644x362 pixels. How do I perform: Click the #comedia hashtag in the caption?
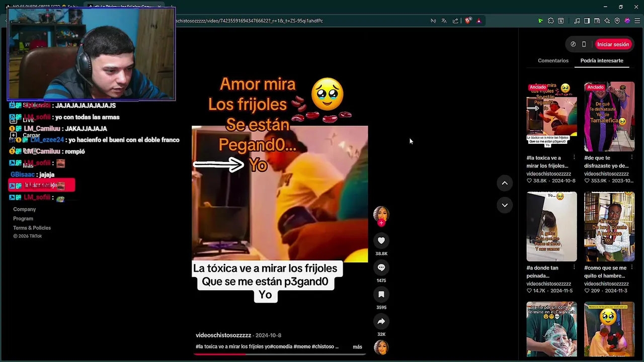coord(282,347)
